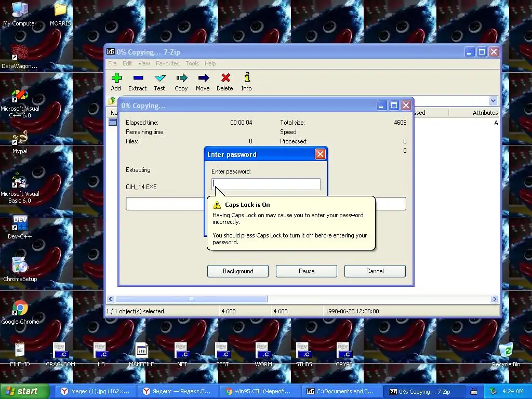This screenshot has width=532, height=399.
Task: Select WORM source file icon
Action: click(263, 354)
